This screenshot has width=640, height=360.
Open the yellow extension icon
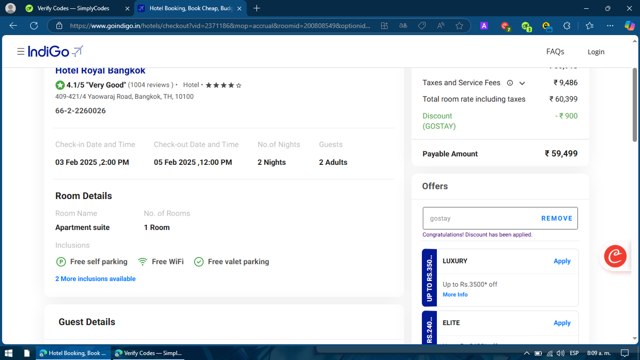(547, 26)
